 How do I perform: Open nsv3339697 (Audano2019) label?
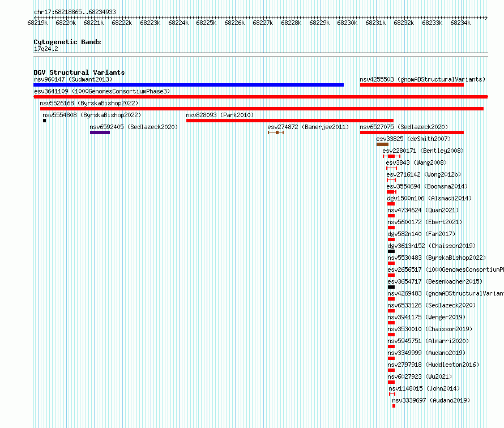(431, 400)
